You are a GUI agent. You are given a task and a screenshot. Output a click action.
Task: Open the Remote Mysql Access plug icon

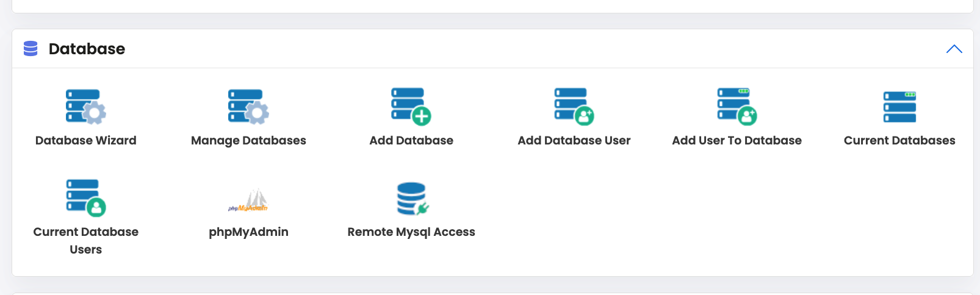(411, 199)
